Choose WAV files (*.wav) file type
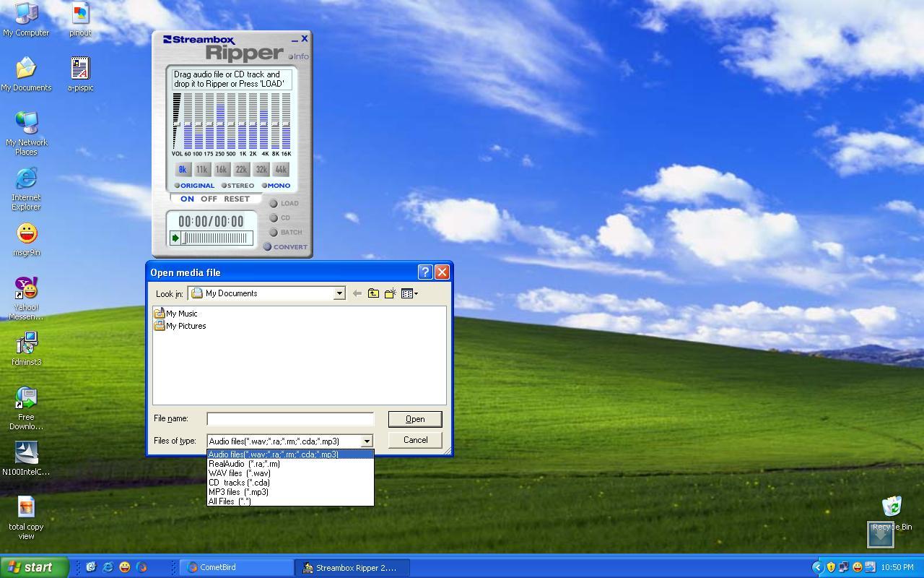The image size is (924, 578). pos(239,473)
